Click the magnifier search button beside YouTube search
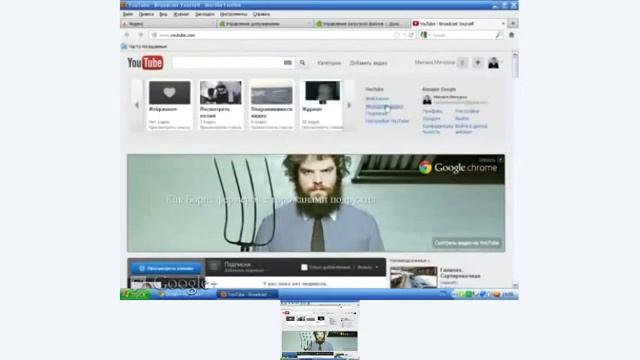 tap(302, 63)
